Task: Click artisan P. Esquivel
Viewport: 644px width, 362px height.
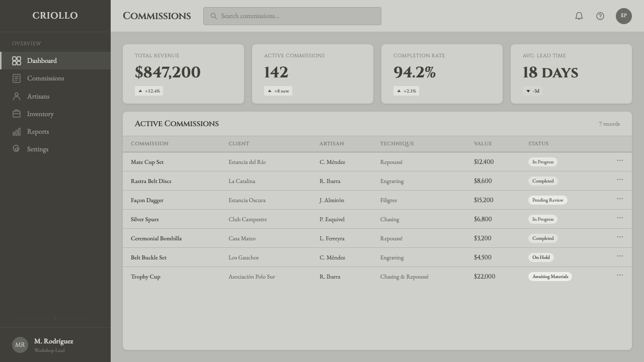Action: (x=332, y=219)
